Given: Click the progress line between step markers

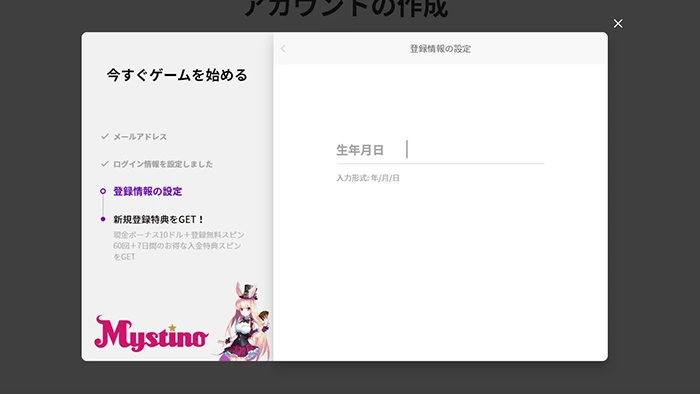Looking at the screenshot, I should (x=103, y=205).
